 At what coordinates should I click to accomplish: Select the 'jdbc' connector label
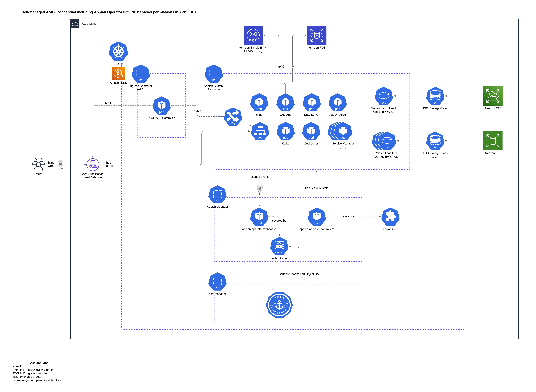pyautogui.click(x=292, y=66)
